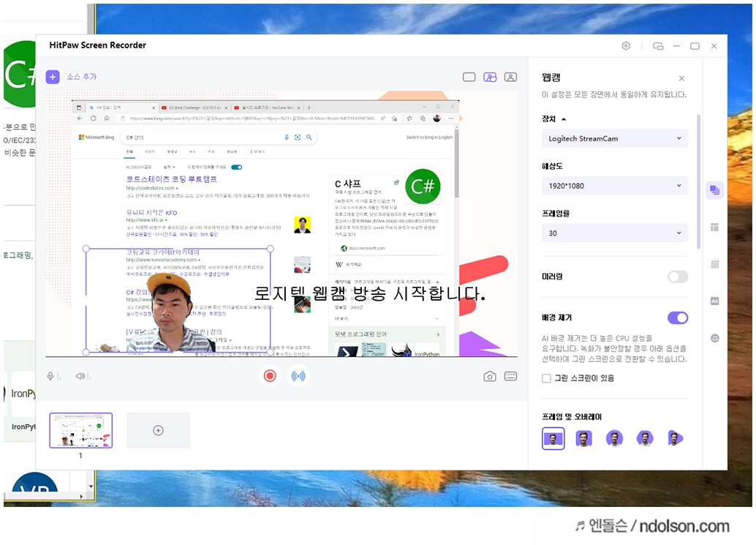Viewport: 756px width, 545px height.
Task: Select scene 1 thumbnail
Action: (81, 430)
